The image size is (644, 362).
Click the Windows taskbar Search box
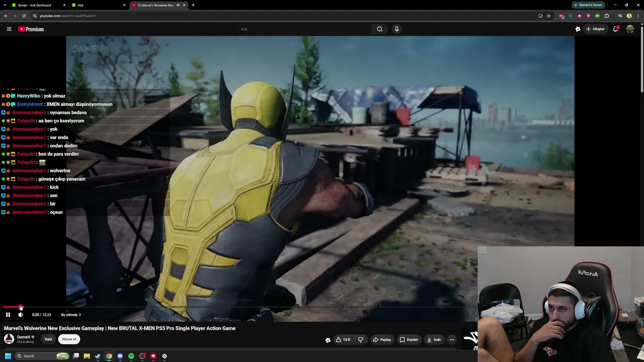pos(42,356)
